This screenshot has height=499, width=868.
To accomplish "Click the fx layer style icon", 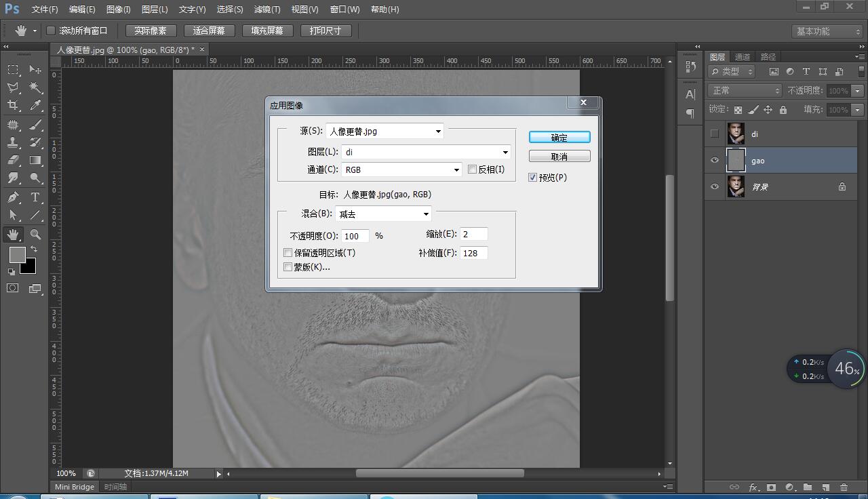I will [753, 487].
